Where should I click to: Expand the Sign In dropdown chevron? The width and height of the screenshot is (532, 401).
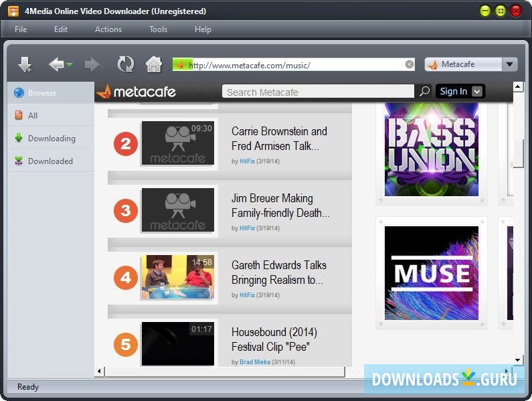[477, 91]
